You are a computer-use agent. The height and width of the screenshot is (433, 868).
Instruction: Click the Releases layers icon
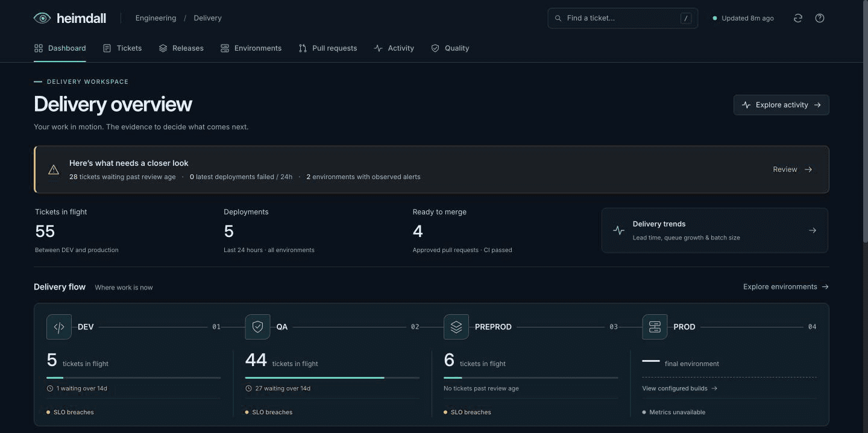[x=163, y=48]
